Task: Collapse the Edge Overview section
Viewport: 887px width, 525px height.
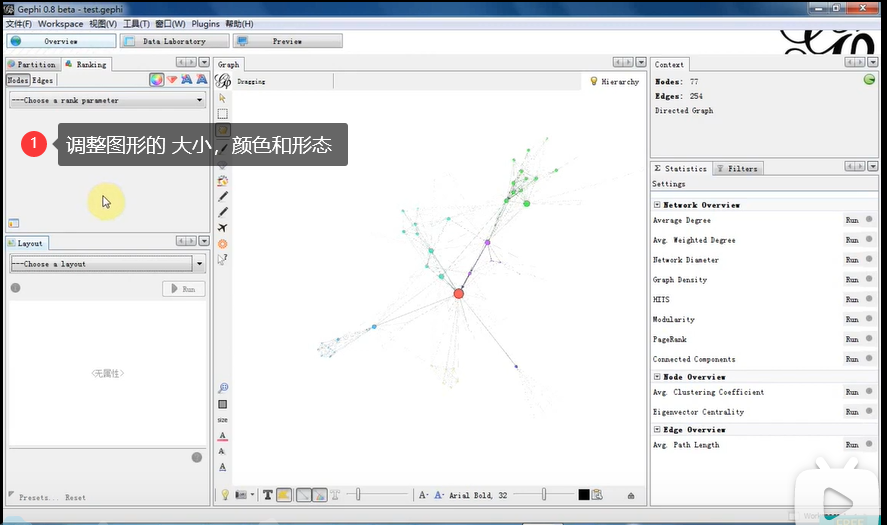Action: (x=657, y=430)
